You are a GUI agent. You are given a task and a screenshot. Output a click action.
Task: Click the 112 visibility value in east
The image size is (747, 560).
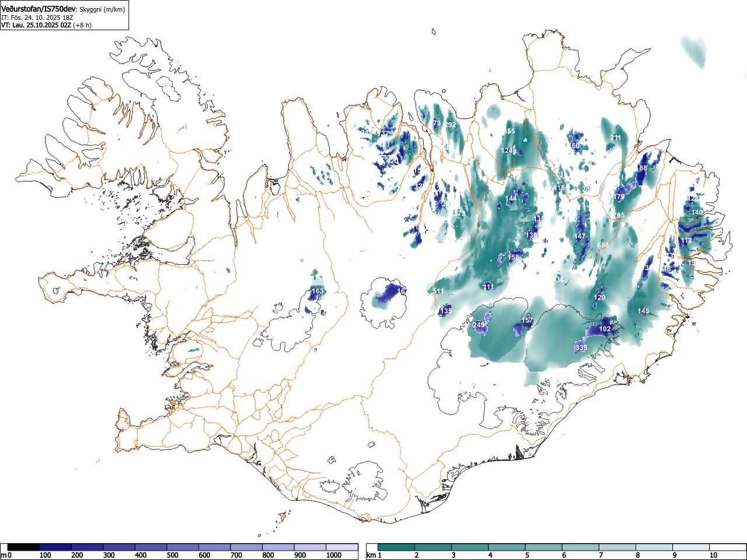pyautogui.click(x=686, y=240)
